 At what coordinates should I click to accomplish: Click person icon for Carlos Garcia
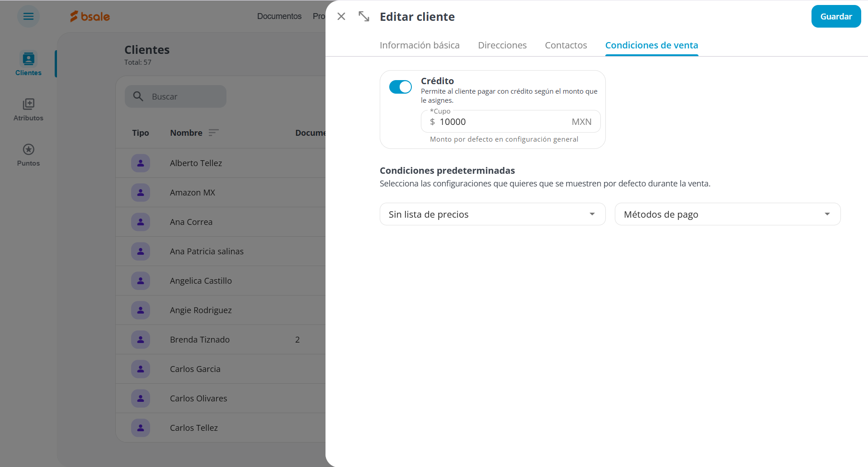(x=141, y=369)
